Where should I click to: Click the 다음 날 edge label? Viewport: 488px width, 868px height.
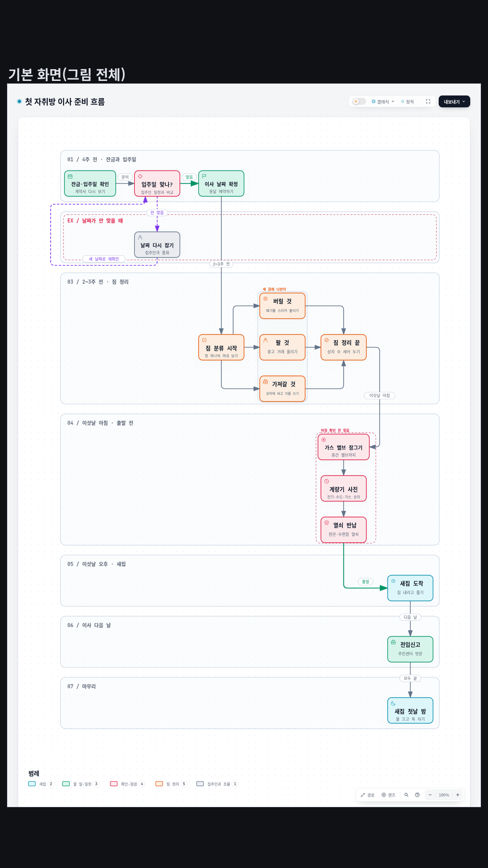coord(410,617)
